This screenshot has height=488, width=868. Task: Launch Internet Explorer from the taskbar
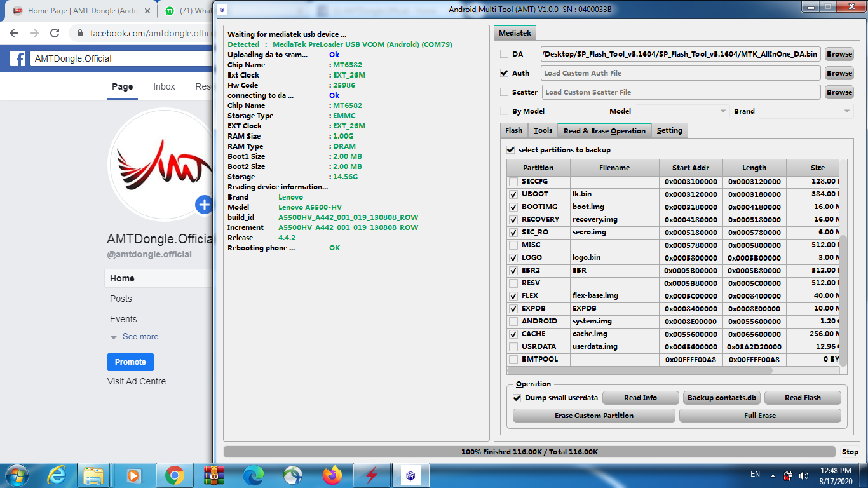tap(57, 475)
